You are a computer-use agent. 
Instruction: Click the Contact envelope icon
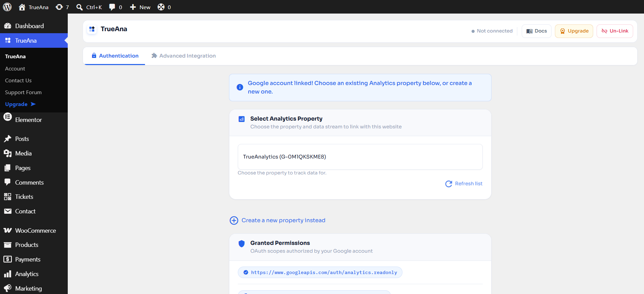(7, 211)
